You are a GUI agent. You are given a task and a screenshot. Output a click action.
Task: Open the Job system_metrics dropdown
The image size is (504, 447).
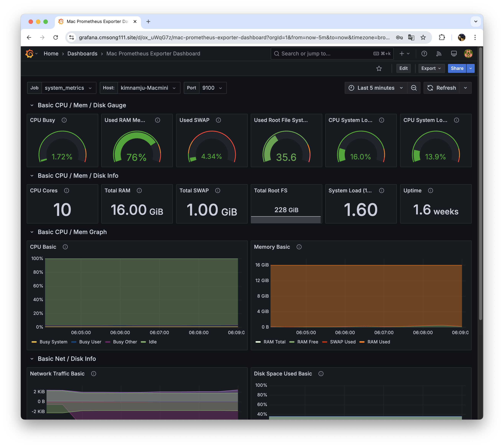point(69,88)
